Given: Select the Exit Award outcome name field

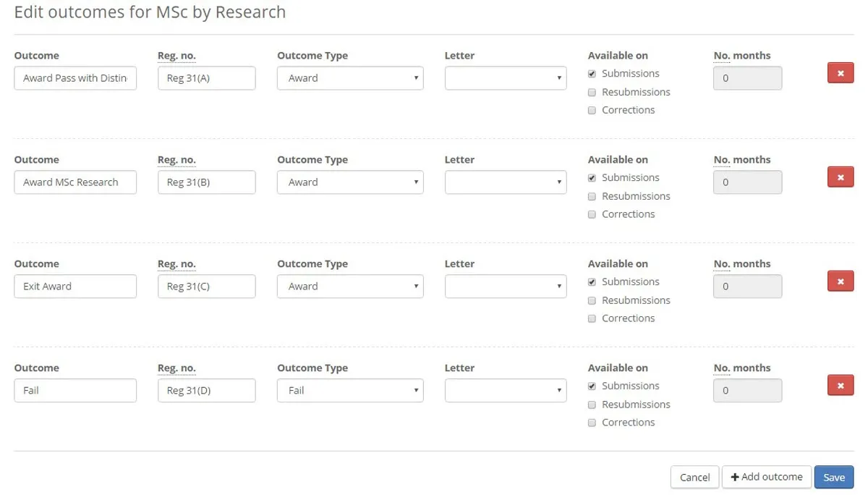Looking at the screenshot, I should click(75, 286).
